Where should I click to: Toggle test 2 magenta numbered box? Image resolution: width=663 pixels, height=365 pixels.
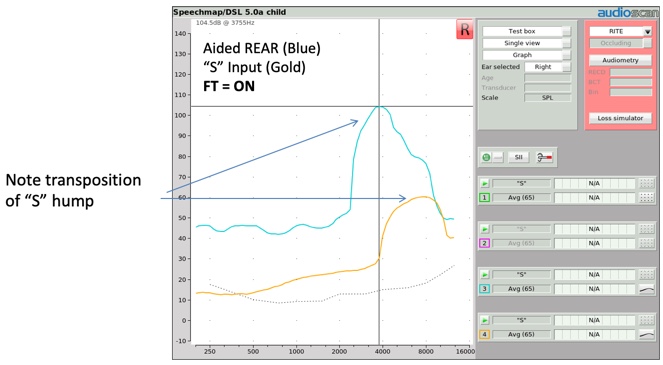tap(485, 243)
